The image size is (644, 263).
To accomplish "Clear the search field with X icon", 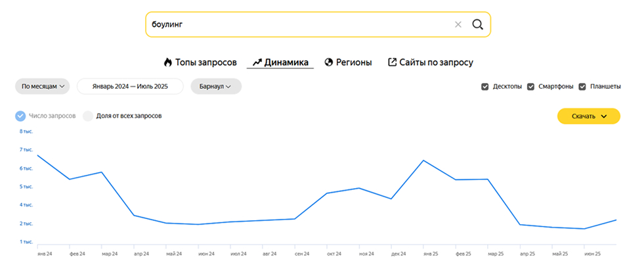I will 458,24.
